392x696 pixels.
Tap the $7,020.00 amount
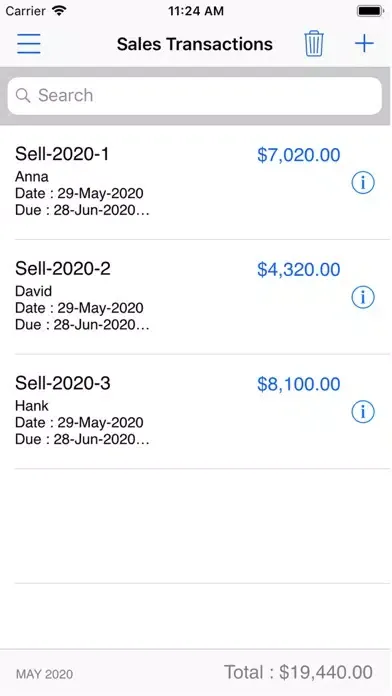pos(299,155)
